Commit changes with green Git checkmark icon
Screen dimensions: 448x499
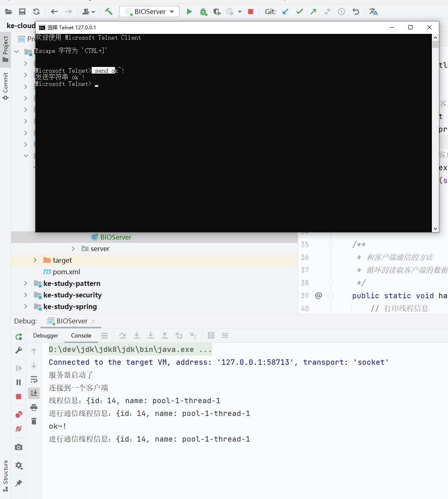[x=299, y=12]
